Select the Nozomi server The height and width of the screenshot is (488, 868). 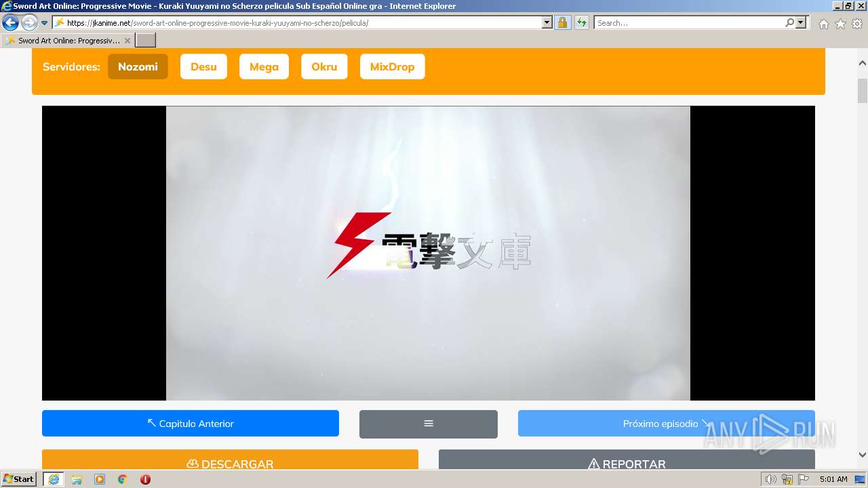[138, 66]
